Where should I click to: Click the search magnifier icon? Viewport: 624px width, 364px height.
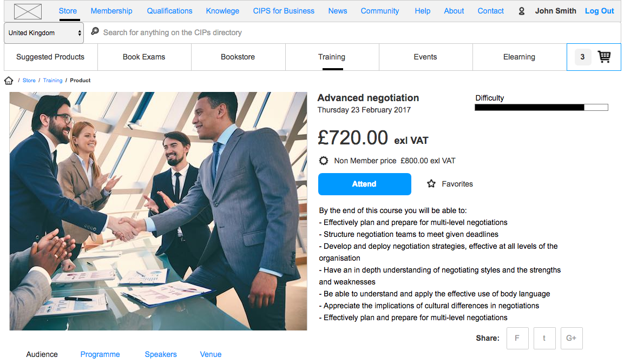(95, 32)
